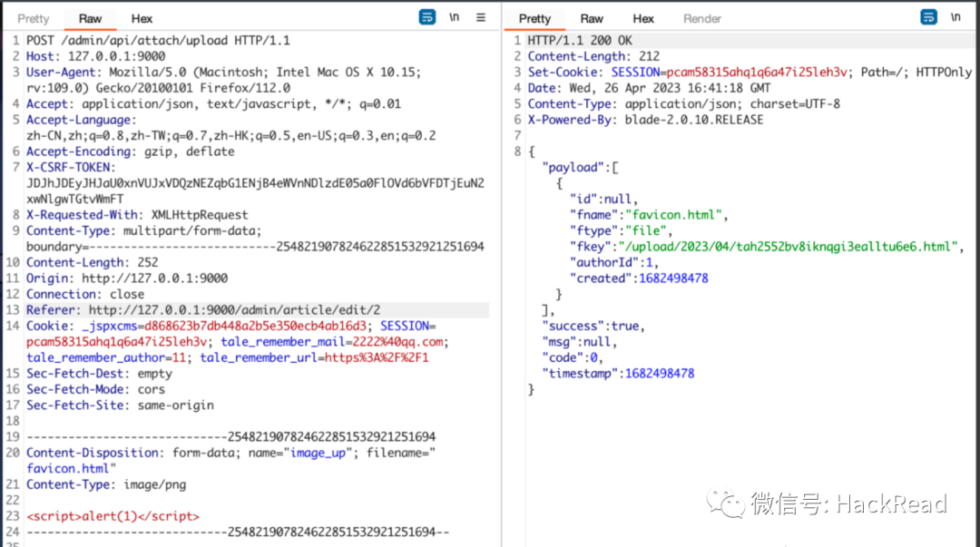Click the "success":true JSON entry

593,327
